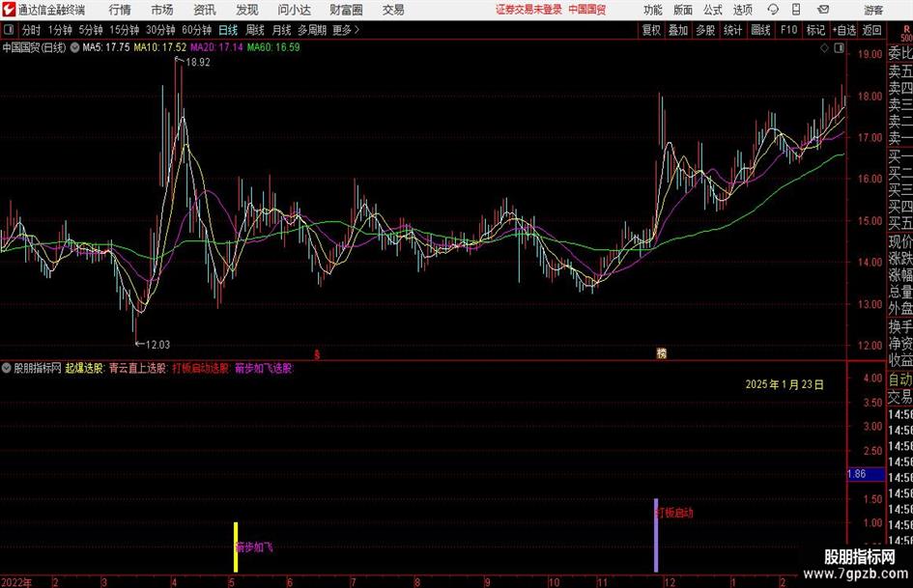Click the 复权 toolbar button

651,30
